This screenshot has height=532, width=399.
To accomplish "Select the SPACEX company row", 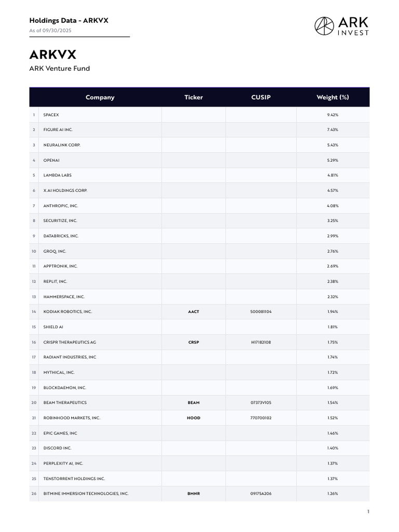I will point(199,115).
